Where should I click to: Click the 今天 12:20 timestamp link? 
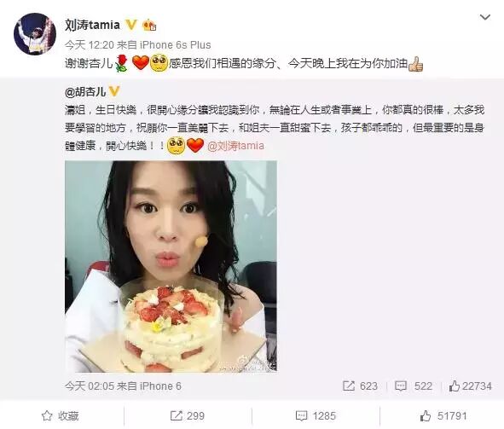click(89, 44)
